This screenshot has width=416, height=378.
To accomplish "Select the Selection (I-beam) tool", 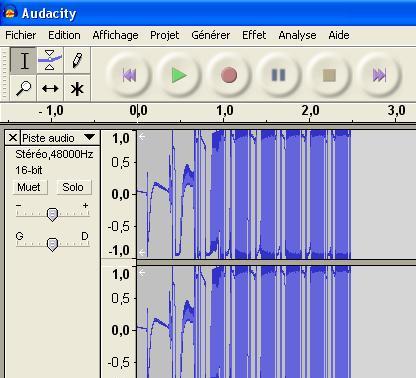I will [24, 60].
